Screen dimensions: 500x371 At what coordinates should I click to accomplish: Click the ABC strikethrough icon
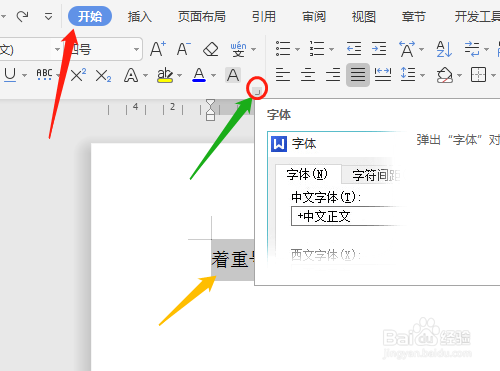pos(44,75)
